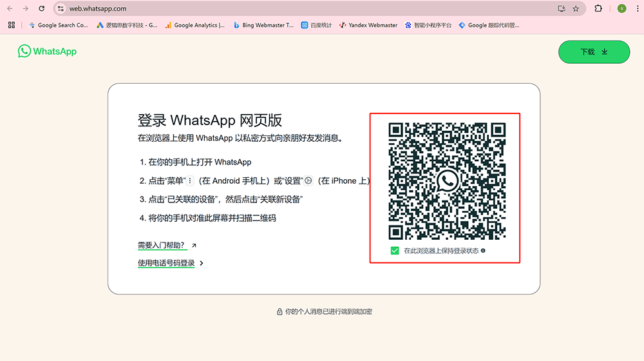The image size is (644, 361).
Task: Open the Google Search Console bookmark
Action: click(59, 25)
